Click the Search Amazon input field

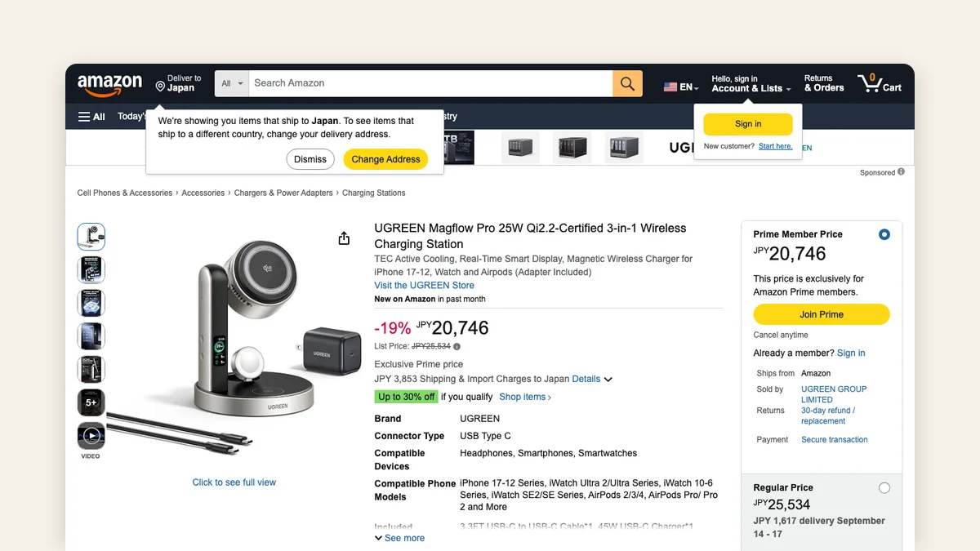tap(431, 83)
